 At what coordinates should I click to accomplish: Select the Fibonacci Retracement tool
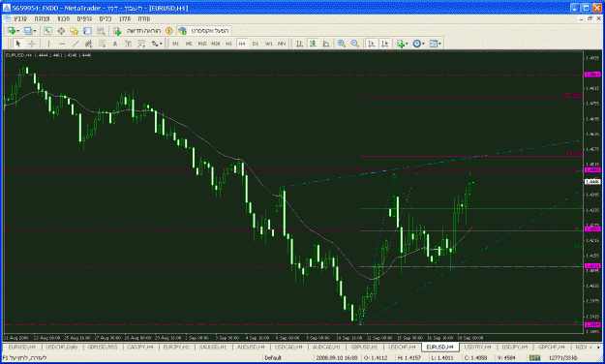pos(102,44)
